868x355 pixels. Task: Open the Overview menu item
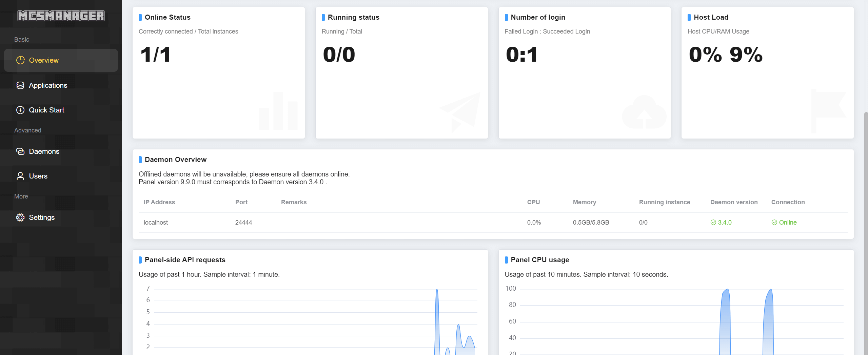pos(61,60)
